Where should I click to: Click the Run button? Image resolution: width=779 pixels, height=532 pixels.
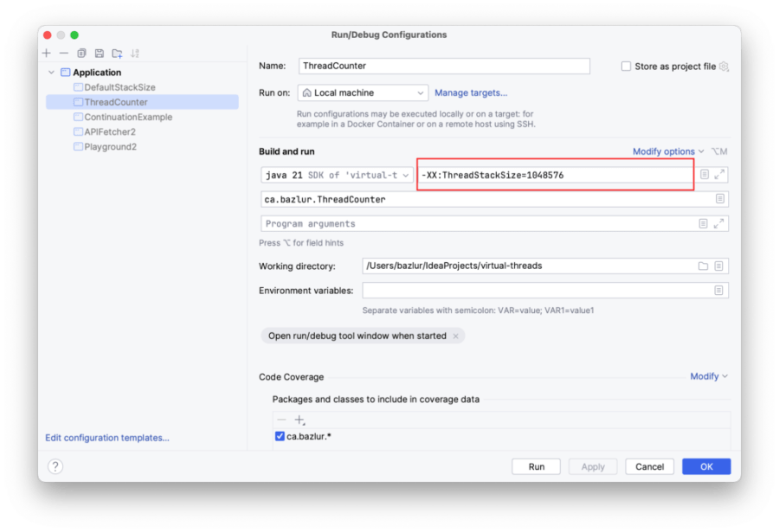point(536,467)
